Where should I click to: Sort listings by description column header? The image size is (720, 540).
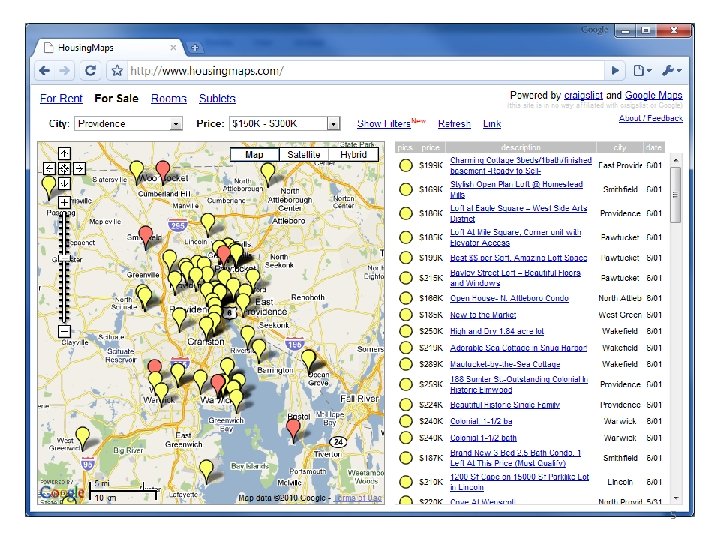521,147
